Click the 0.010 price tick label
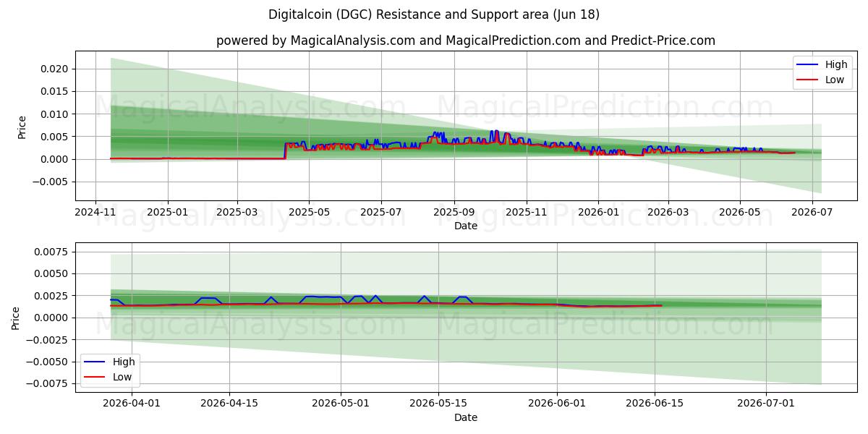 pyautogui.click(x=54, y=114)
